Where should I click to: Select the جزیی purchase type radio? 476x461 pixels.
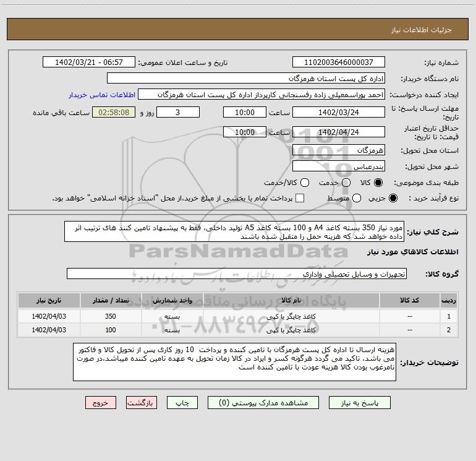click(393, 198)
